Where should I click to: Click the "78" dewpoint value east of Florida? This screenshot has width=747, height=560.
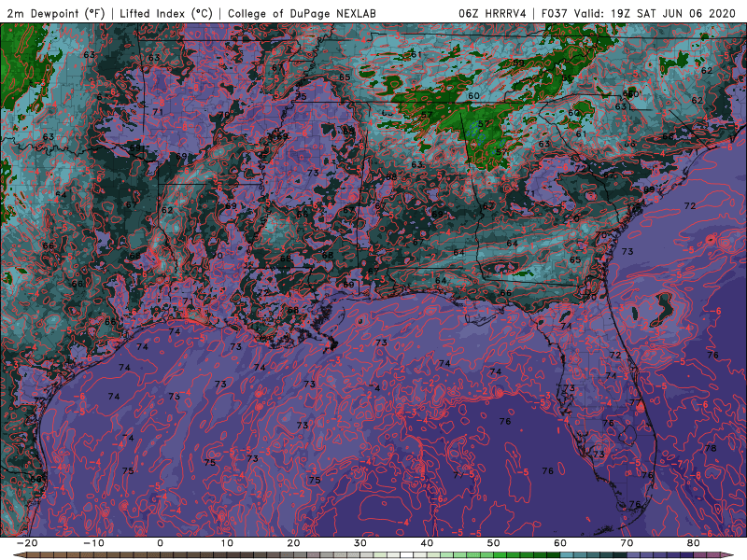point(711,448)
